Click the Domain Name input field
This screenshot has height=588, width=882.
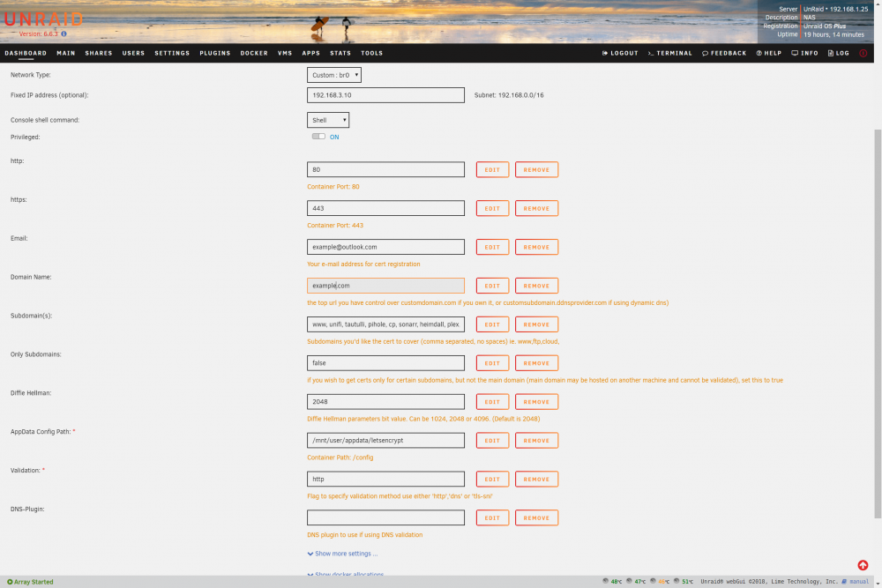[386, 286]
